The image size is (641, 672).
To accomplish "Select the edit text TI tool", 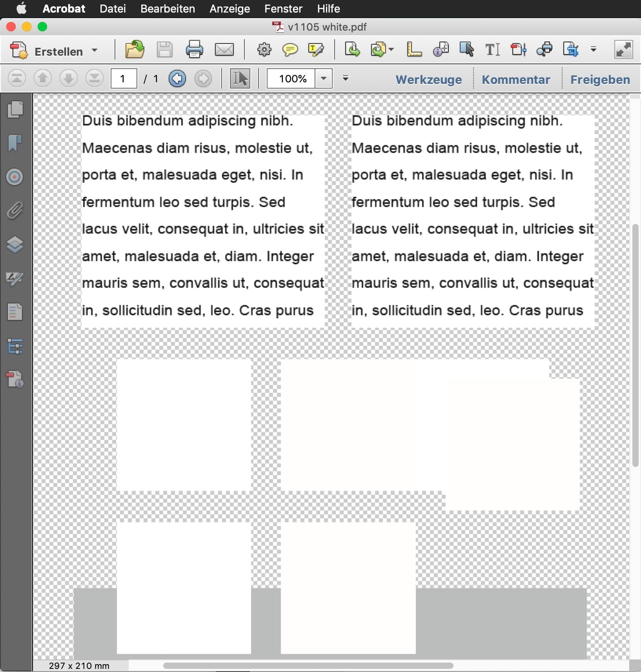I will (492, 50).
